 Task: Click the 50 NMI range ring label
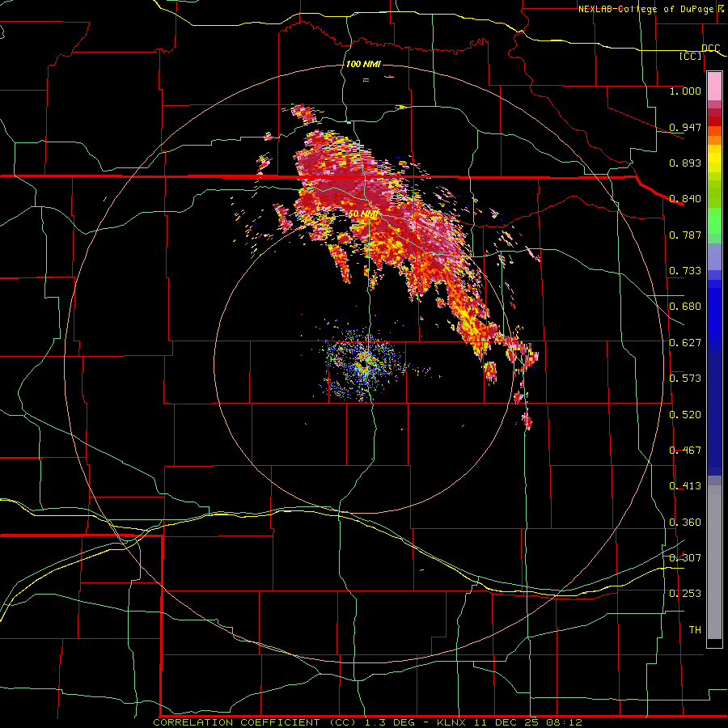point(363,214)
